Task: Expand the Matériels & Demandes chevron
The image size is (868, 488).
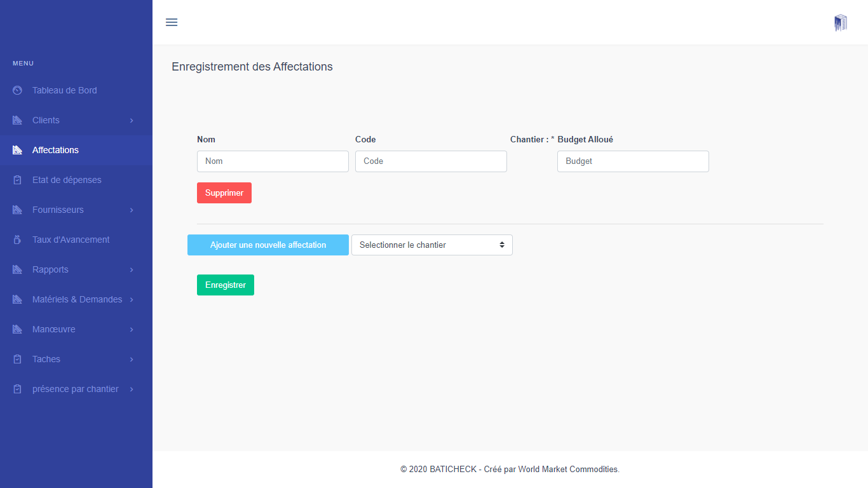Action: (132, 299)
